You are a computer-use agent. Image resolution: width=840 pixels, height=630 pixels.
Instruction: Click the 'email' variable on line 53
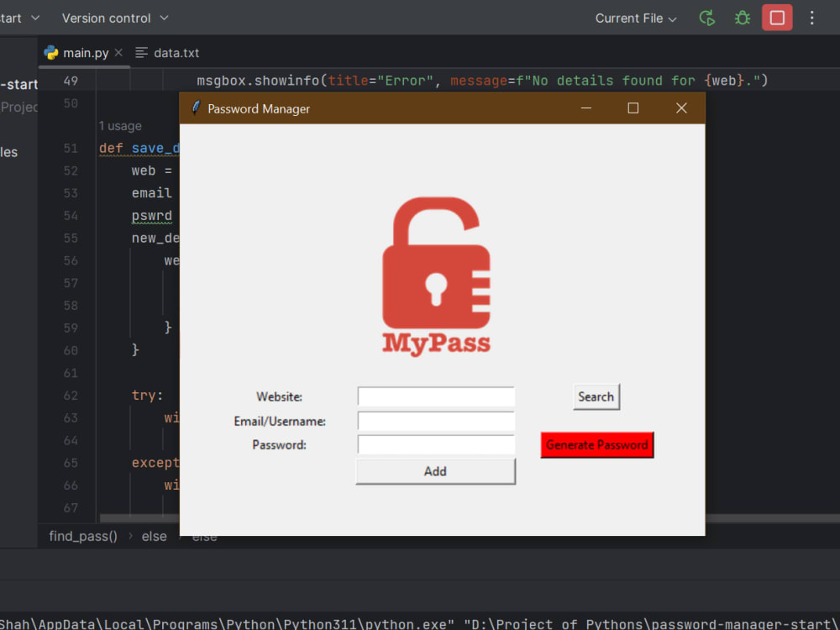(x=151, y=193)
